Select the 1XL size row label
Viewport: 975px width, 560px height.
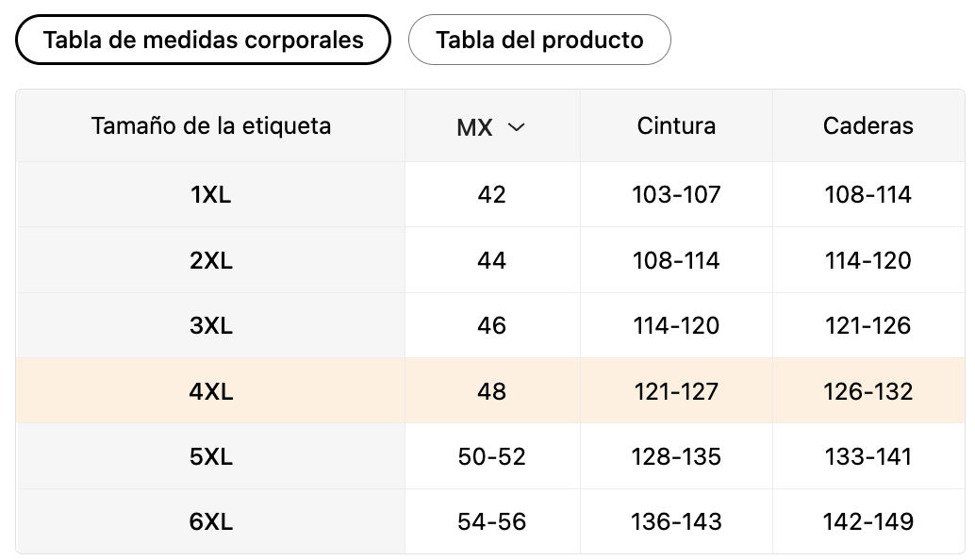[x=211, y=195]
